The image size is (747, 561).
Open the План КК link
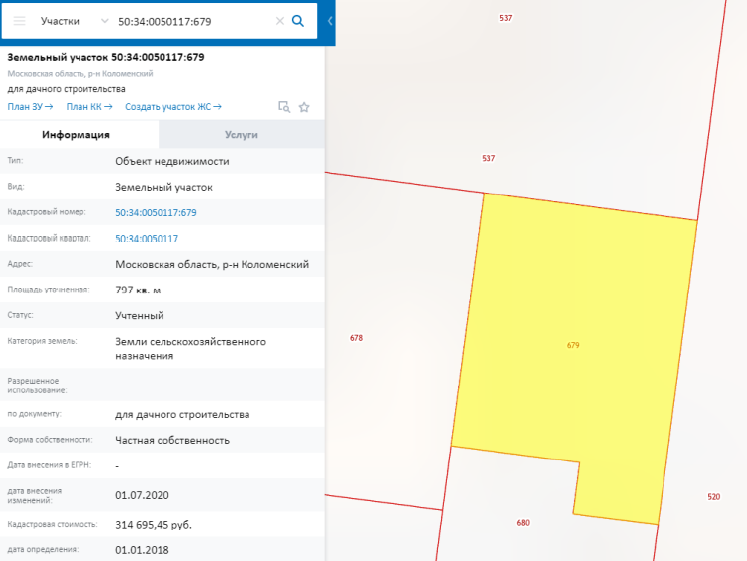click(89, 107)
